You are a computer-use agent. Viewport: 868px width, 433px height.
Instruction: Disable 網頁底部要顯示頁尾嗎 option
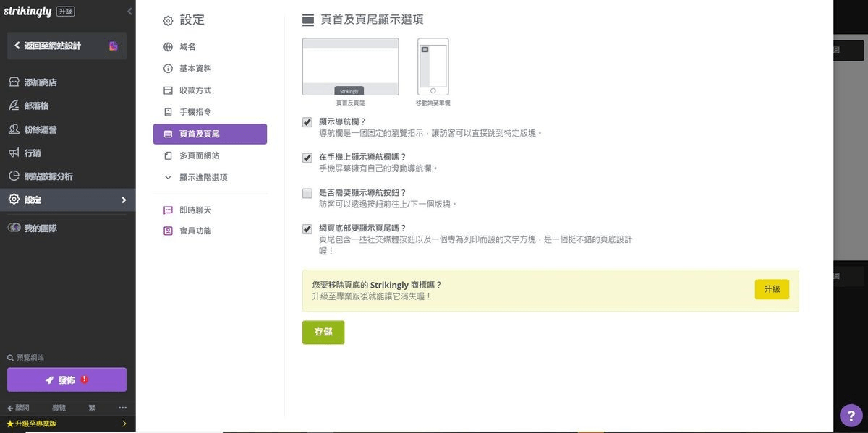point(307,228)
